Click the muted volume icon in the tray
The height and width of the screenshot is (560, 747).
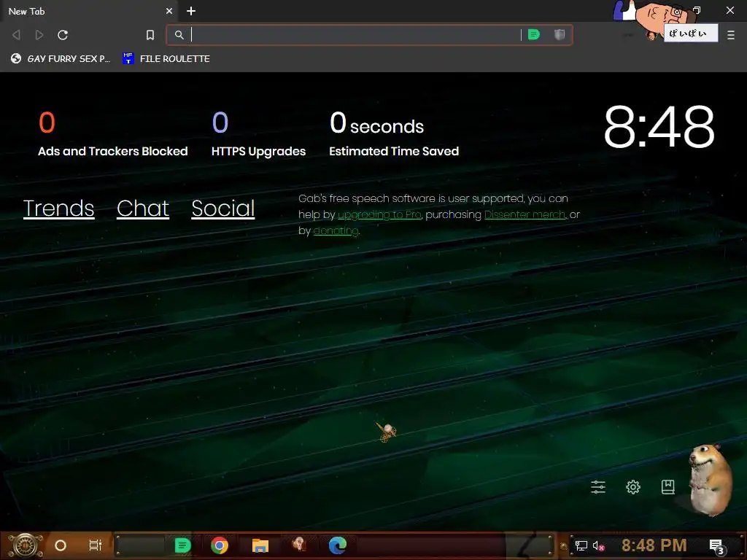[x=598, y=545]
